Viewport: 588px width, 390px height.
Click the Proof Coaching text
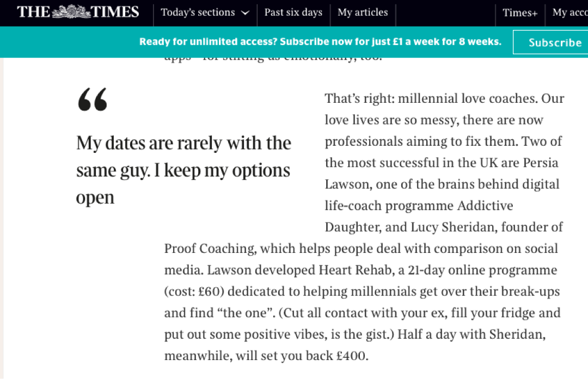[x=209, y=249]
